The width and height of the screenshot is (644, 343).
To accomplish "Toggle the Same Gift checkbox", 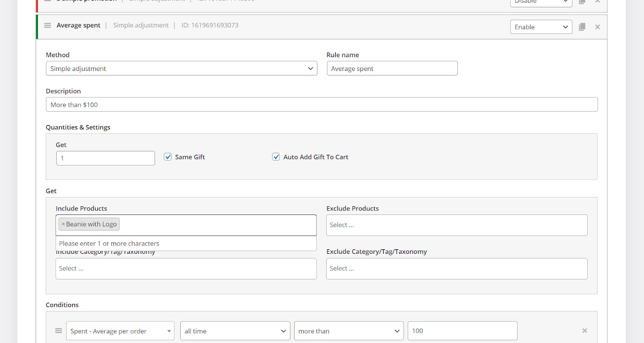I will click(x=168, y=157).
